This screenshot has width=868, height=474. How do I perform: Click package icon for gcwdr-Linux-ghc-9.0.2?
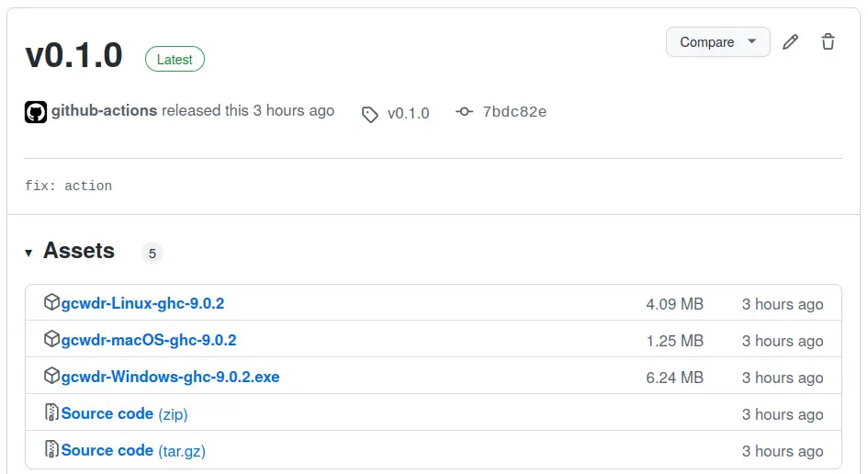click(x=51, y=302)
